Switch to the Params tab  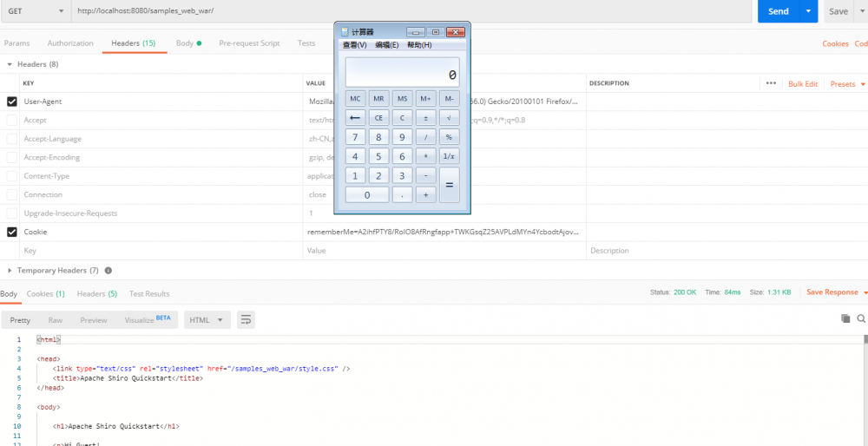click(x=17, y=43)
